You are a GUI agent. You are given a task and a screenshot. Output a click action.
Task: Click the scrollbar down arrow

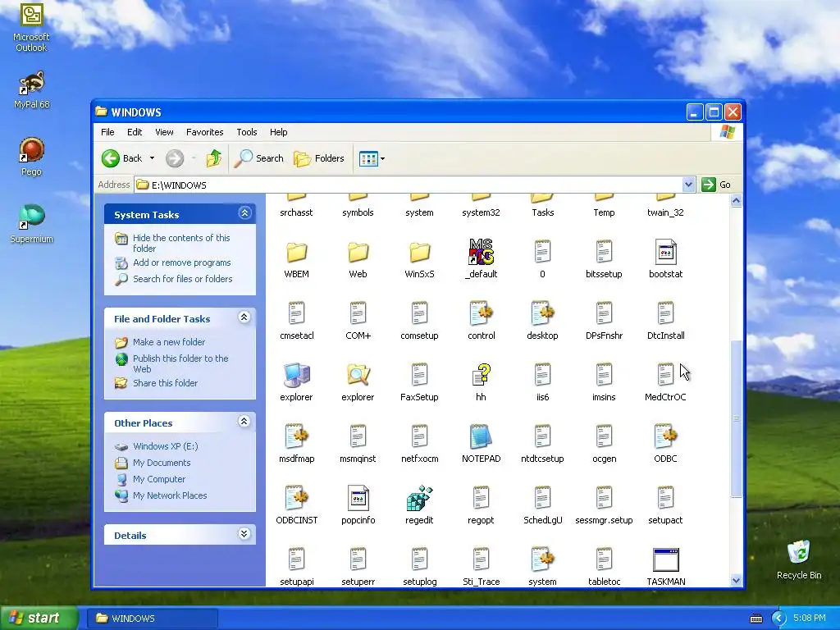click(736, 580)
